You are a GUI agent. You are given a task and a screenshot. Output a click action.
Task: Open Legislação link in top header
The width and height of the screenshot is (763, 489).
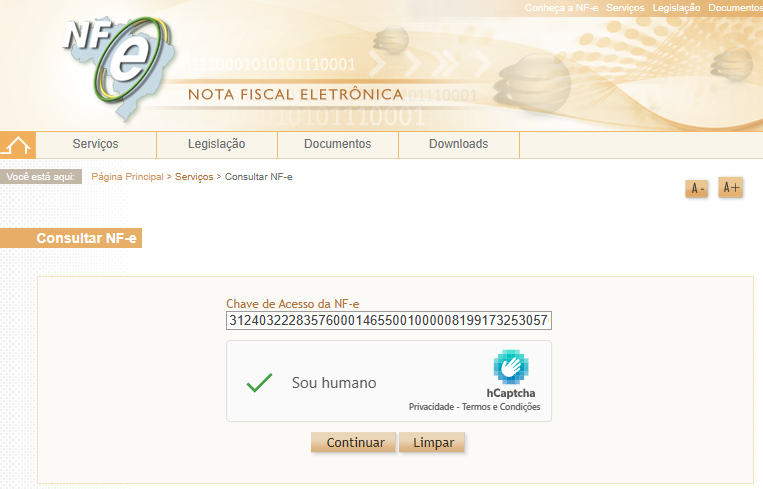(x=676, y=8)
